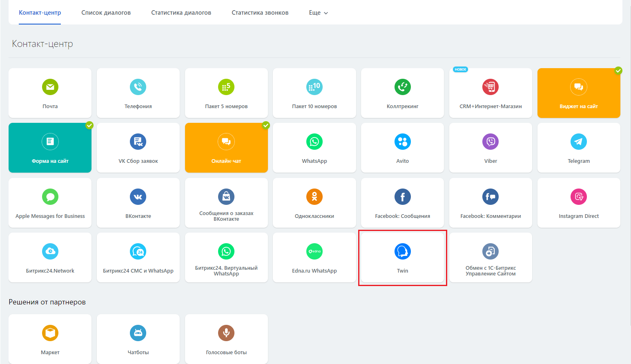The image size is (631, 364).
Task: Open Apple Messages for Business icon
Action: [50, 197]
